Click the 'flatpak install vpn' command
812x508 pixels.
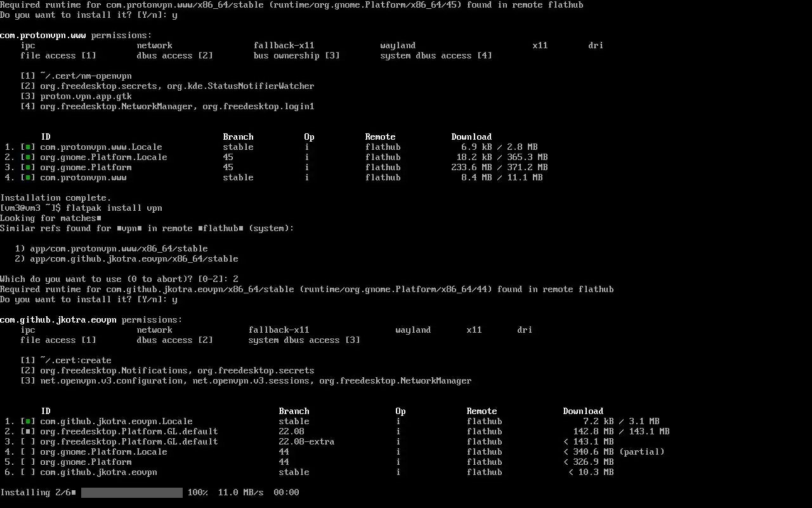[x=114, y=208]
